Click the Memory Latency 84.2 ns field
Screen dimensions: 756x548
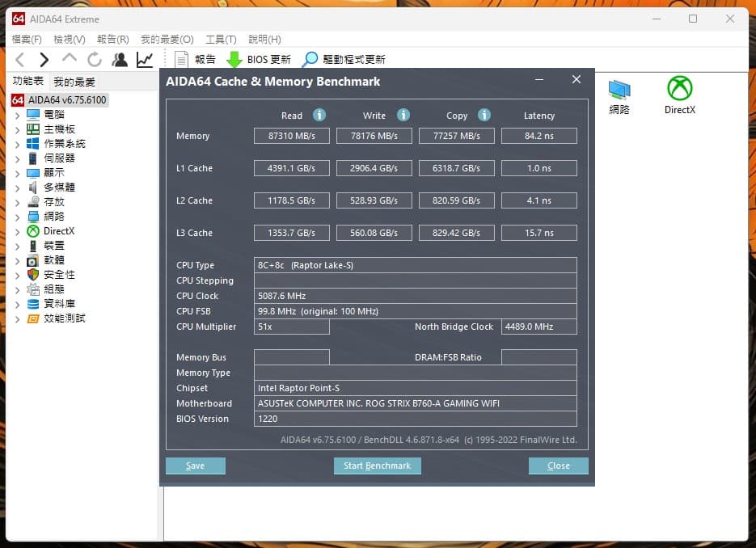coord(539,136)
